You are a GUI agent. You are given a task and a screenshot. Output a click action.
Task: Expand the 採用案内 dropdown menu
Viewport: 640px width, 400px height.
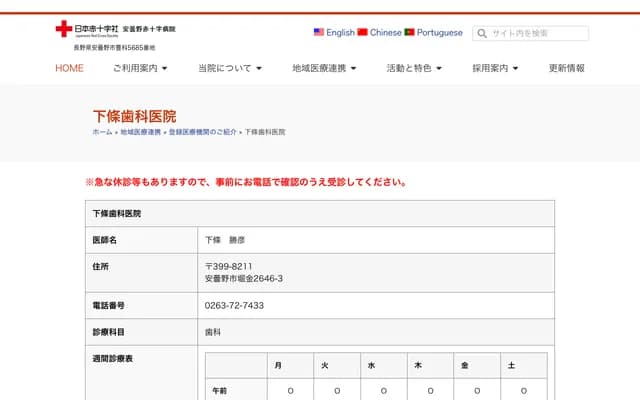tap(496, 68)
